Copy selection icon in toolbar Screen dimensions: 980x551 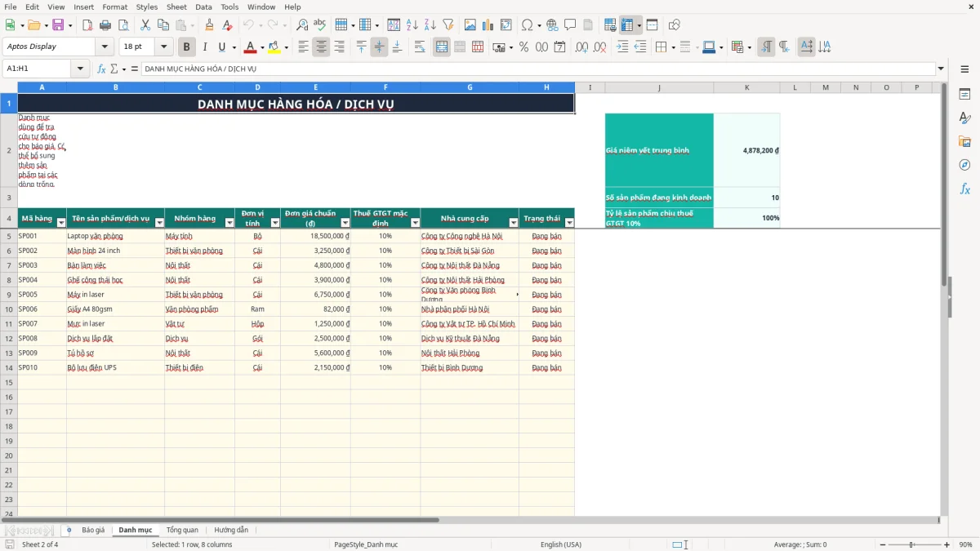[163, 25]
